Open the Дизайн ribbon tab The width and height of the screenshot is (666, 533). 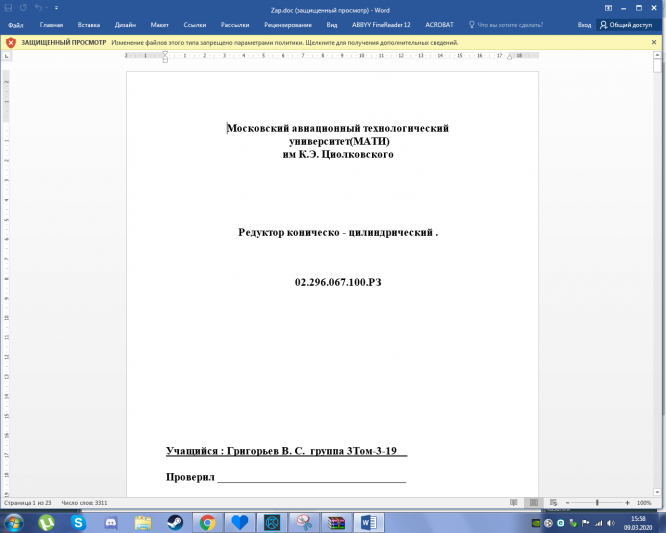(x=125, y=25)
